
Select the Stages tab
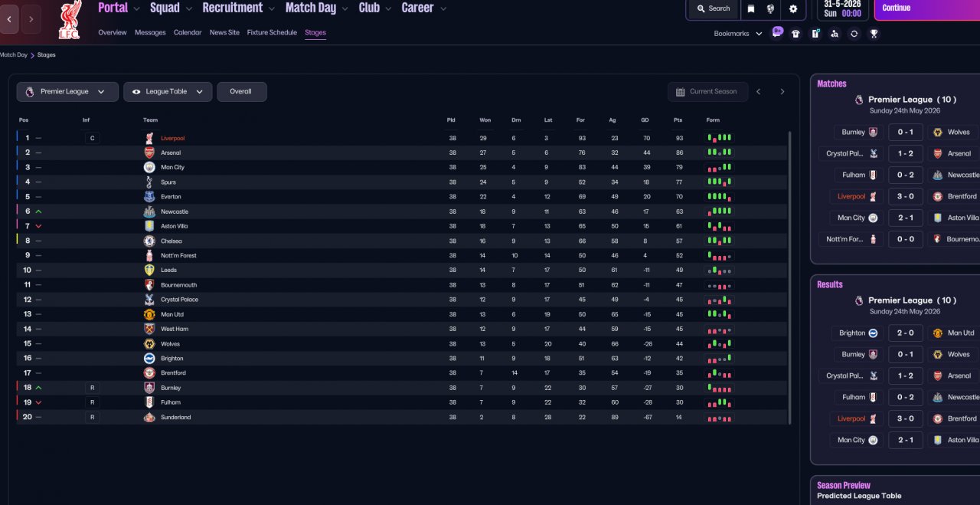point(315,32)
